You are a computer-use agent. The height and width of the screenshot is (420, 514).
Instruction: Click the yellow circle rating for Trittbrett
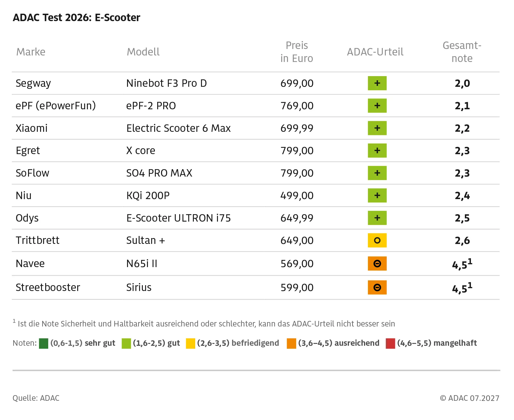[x=377, y=240]
